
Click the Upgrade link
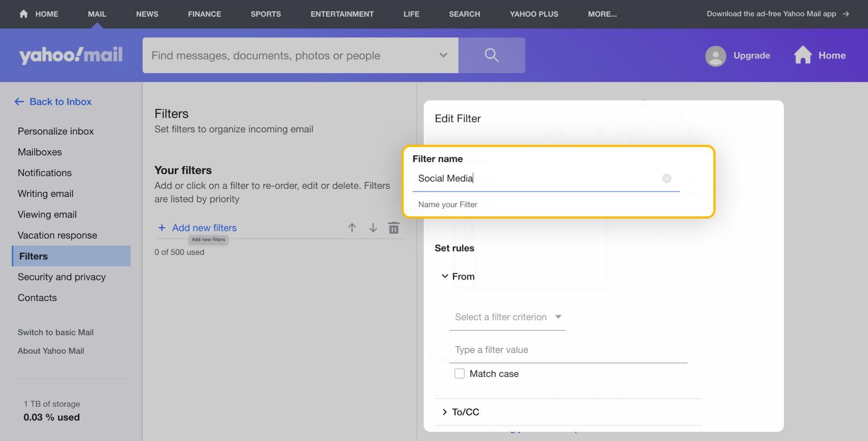point(751,55)
